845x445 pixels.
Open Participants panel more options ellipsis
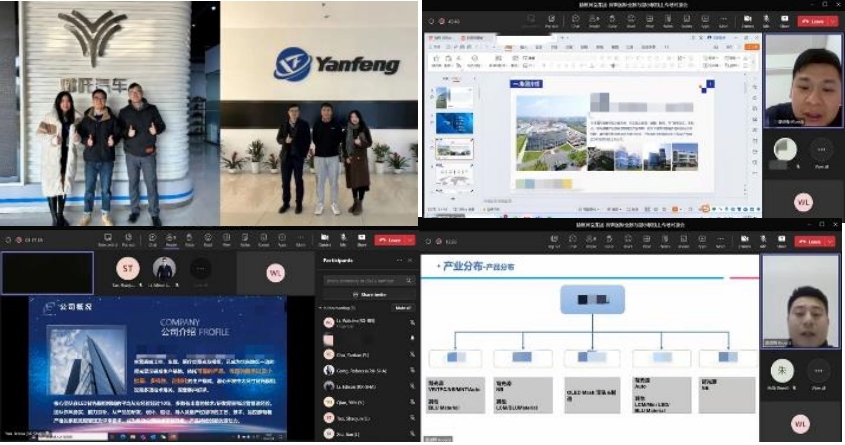click(399, 260)
